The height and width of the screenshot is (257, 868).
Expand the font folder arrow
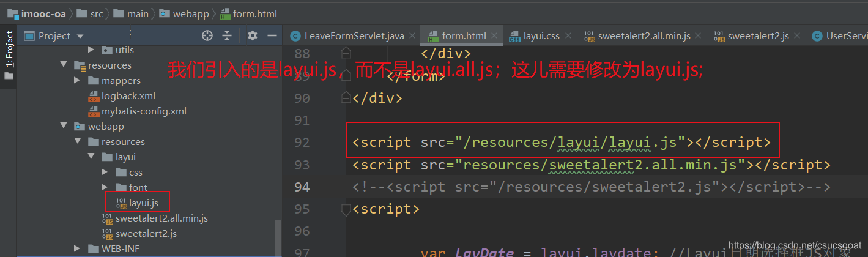(105, 187)
